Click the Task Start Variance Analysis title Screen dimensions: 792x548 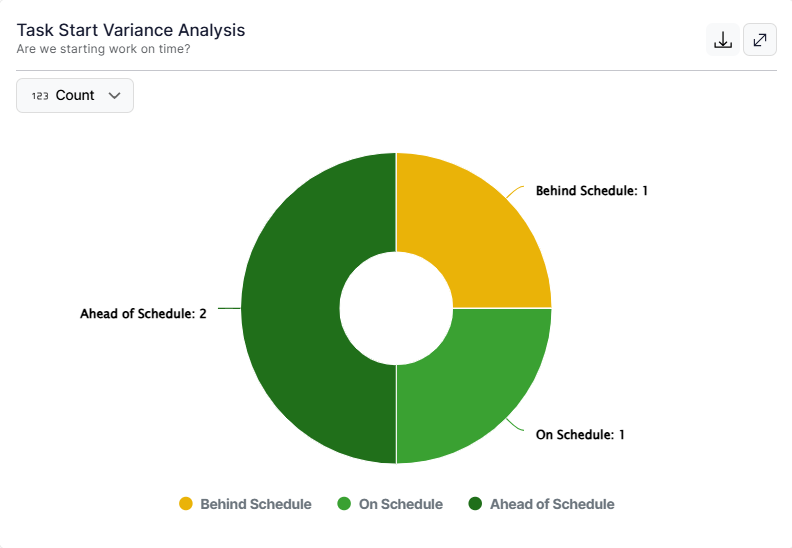click(x=131, y=30)
